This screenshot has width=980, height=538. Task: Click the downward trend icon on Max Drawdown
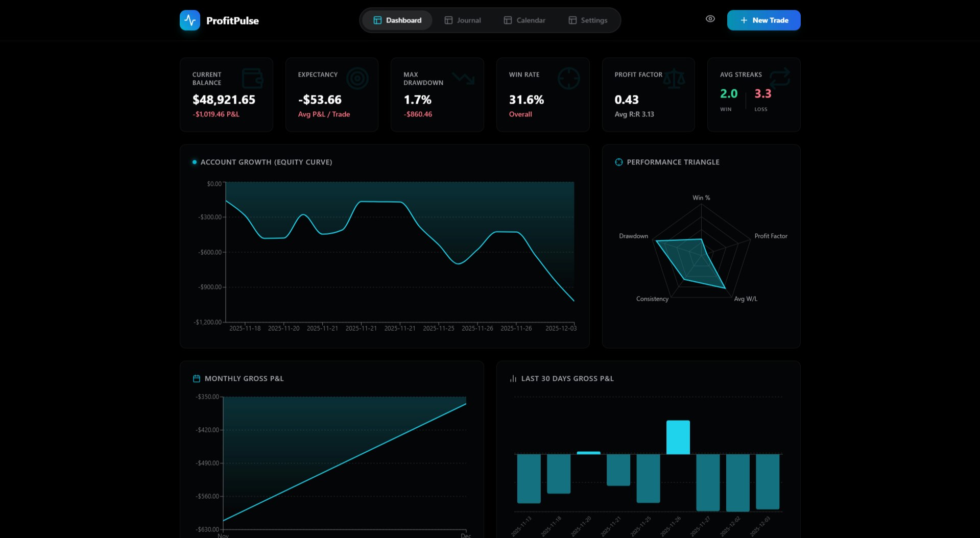click(x=464, y=78)
